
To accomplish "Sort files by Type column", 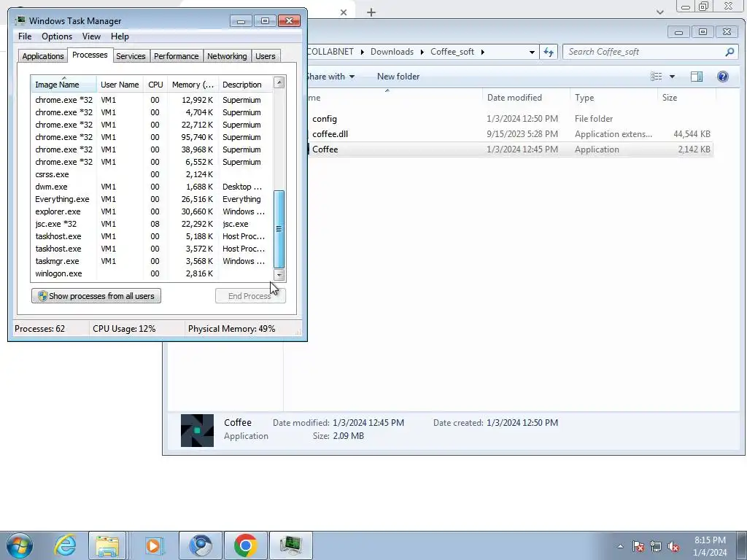I will [x=613, y=98].
